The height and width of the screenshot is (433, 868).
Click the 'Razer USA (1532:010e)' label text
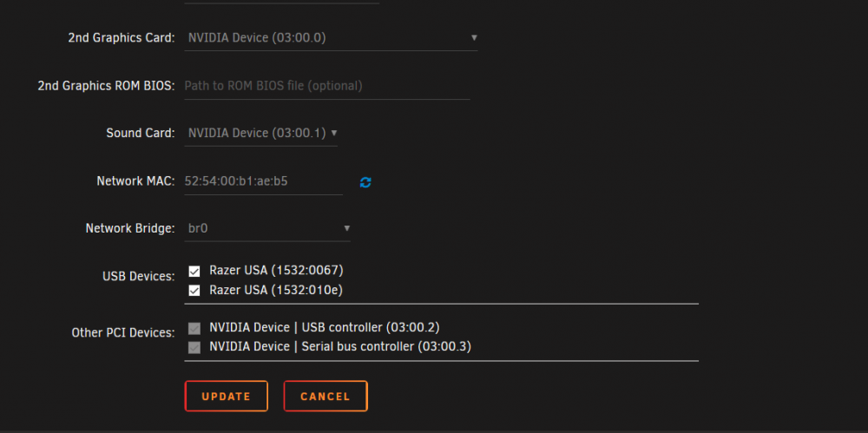tap(276, 290)
